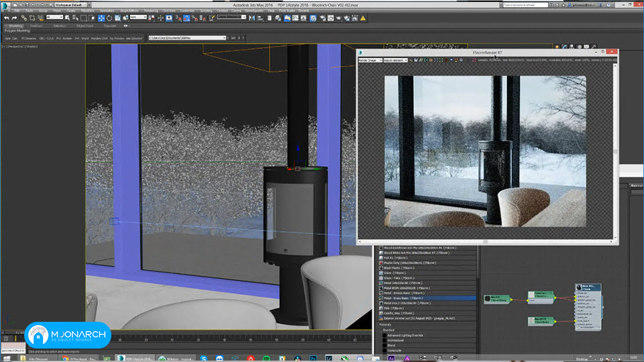
Task: Open the Help menu
Action: coord(271,11)
